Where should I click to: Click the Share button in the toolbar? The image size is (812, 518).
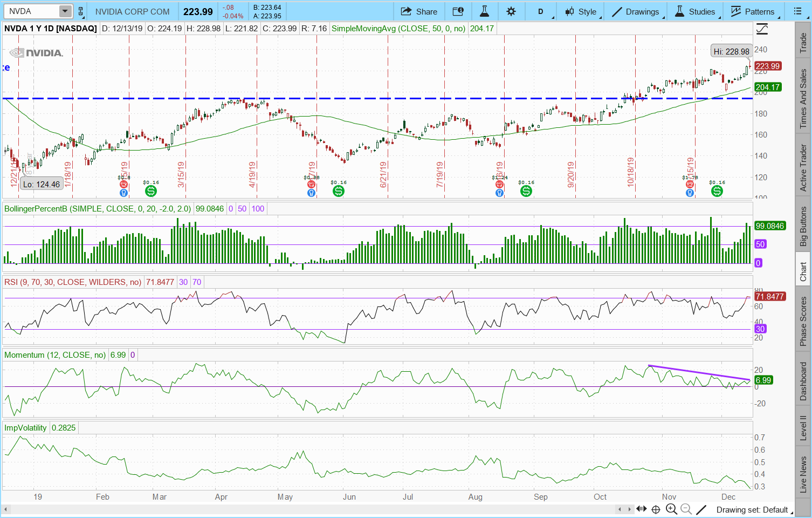pos(419,11)
